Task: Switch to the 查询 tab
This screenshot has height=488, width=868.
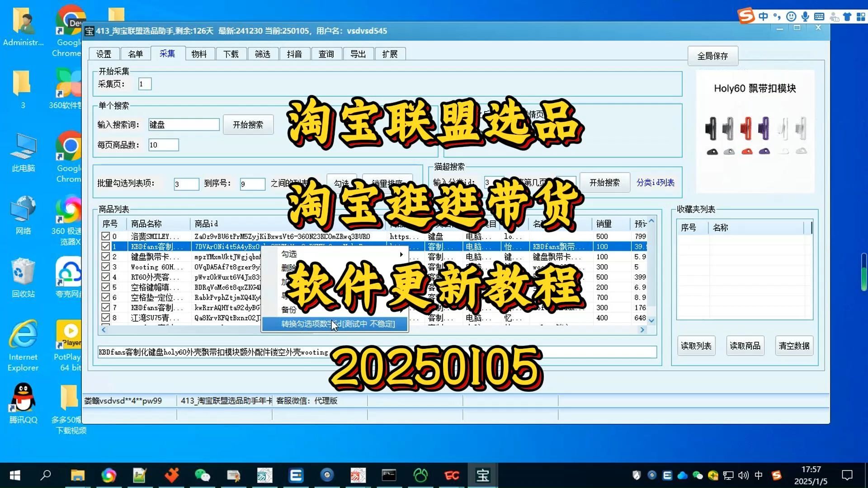Action: point(326,54)
